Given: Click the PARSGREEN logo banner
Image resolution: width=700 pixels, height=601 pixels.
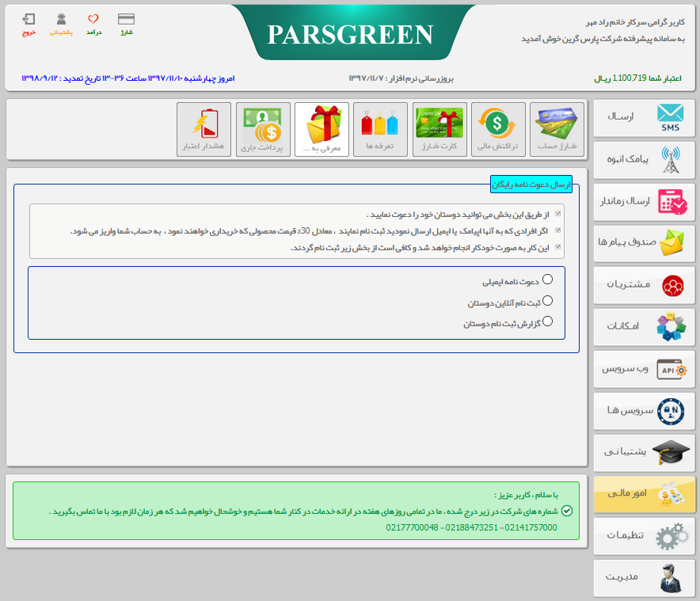Looking at the screenshot, I should 350,33.
